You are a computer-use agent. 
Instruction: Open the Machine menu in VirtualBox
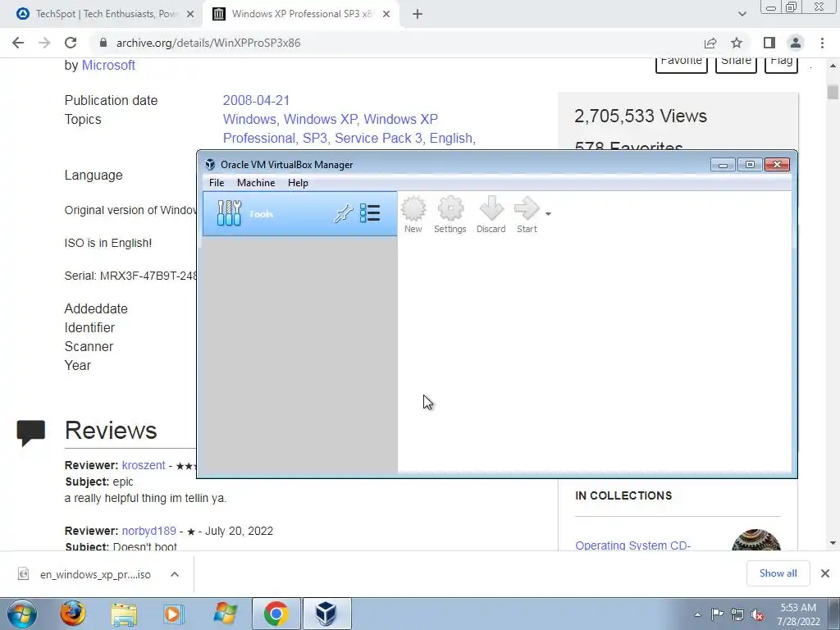256,183
